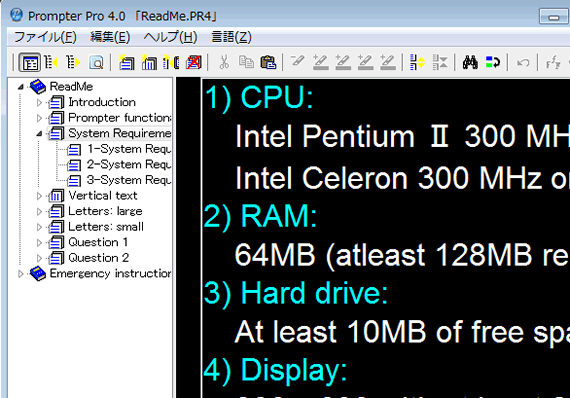Expand the Letters: large node
The width and height of the screenshot is (570, 398).
(x=39, y=212)
